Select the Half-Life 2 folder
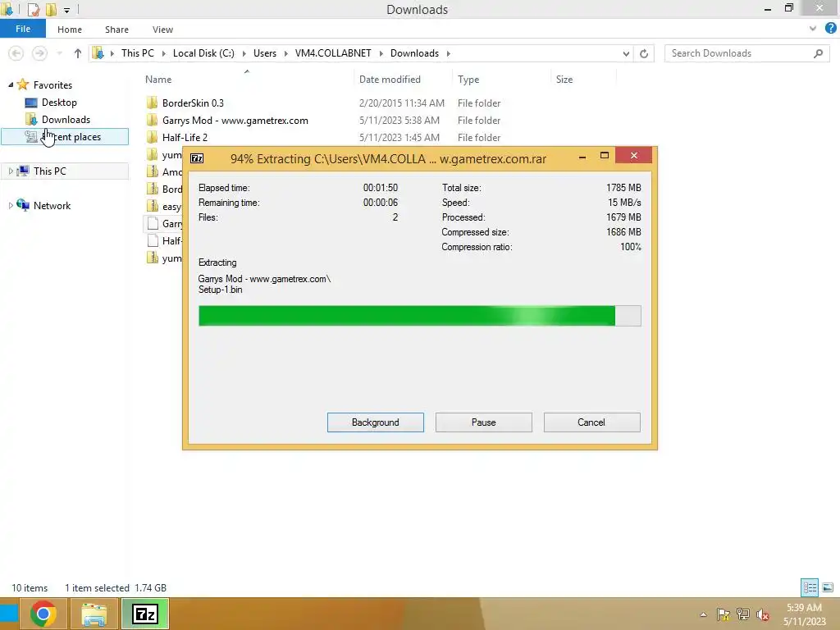This screenshot has height=630, width=840. (185, 137)
